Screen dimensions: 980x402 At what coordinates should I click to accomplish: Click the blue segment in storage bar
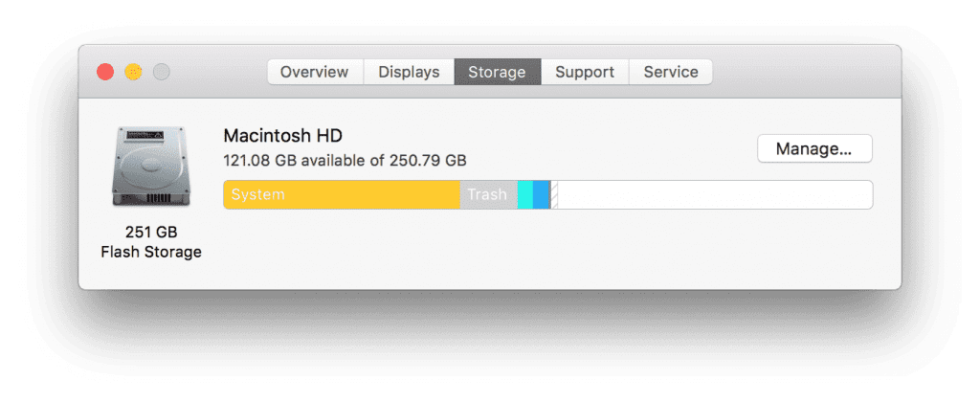541,194
